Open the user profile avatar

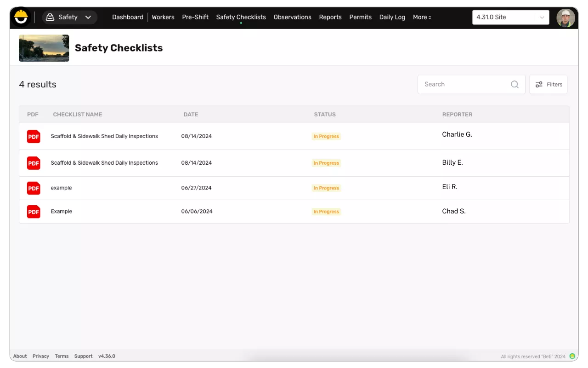(565, 18)
